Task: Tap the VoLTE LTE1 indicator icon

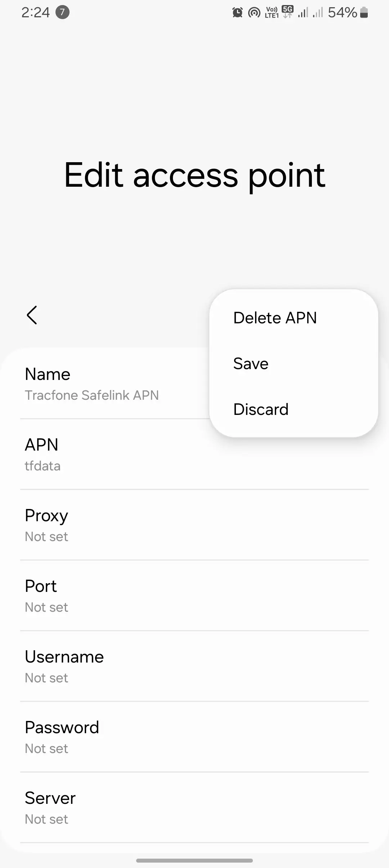Action: coord(272,13)
